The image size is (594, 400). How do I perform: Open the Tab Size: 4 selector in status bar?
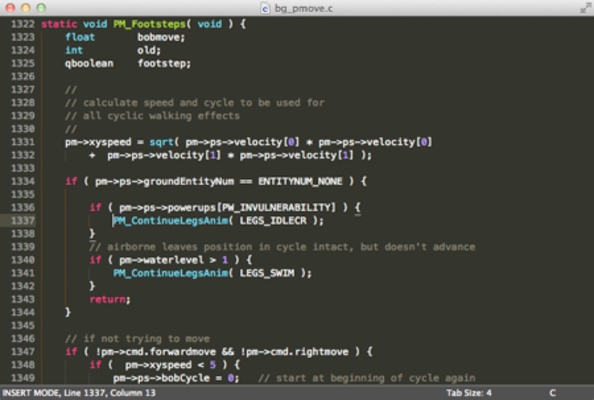[469, 393]
